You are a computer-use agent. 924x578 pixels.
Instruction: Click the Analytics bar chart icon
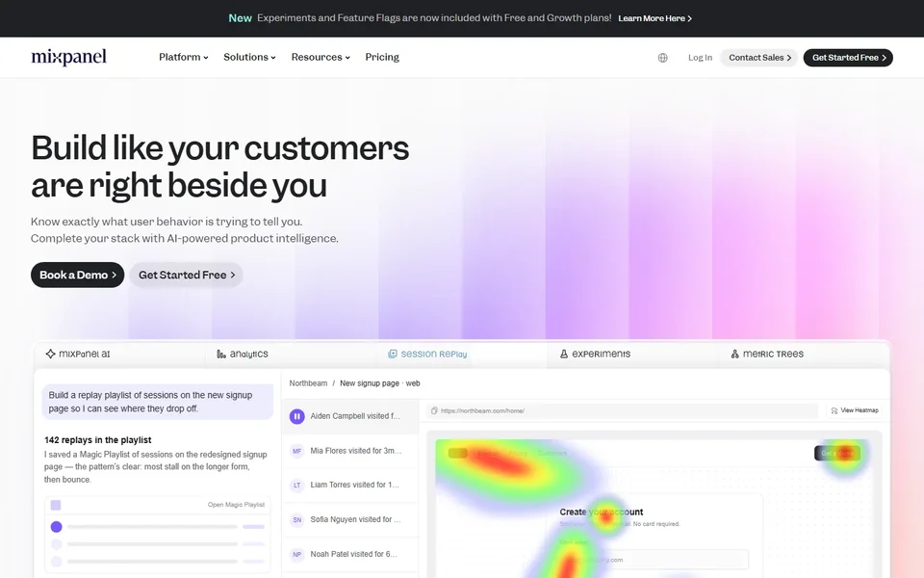click(x=221, y=354)
